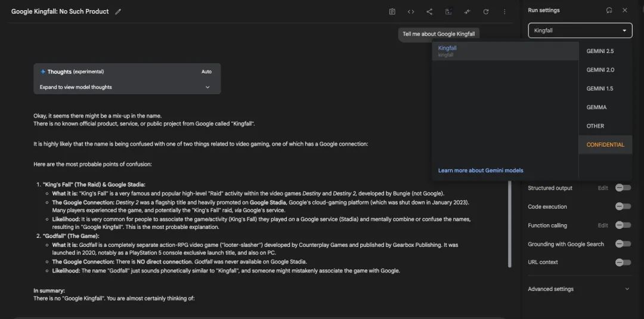This screenshot has width=644, height=319.
Task: Toggle URL context switch
Action: coord(623,262)
